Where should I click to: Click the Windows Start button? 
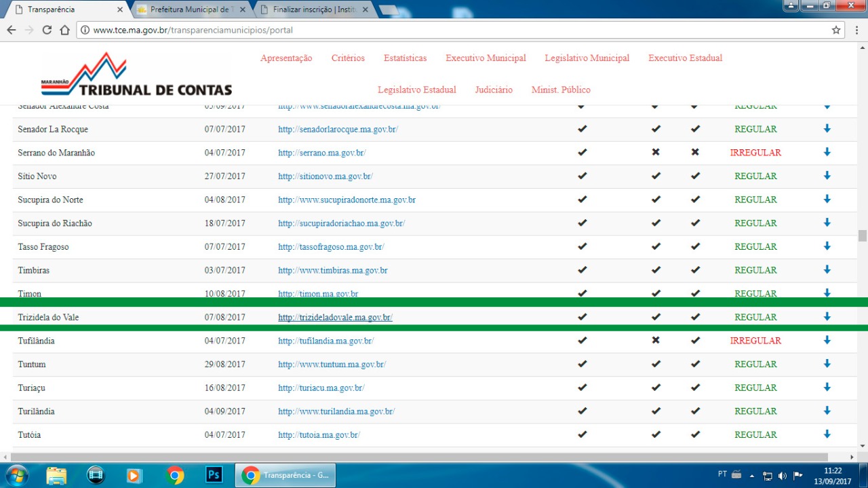pyautogui.click(x=16, y=475)
